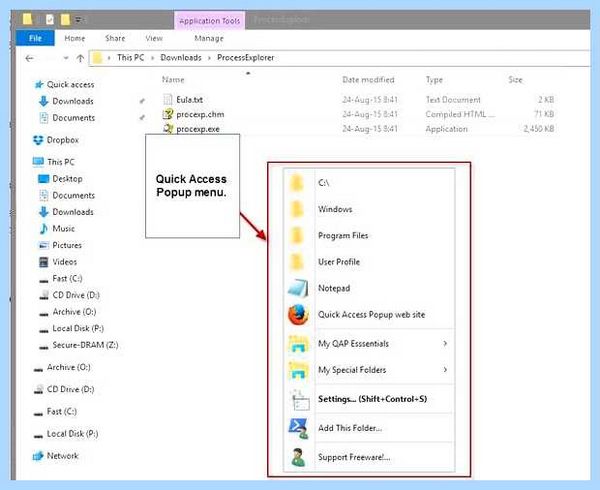Screen dimensions: 600x490
Task: Go back using the back arrow
Action: tap(29, 58)
